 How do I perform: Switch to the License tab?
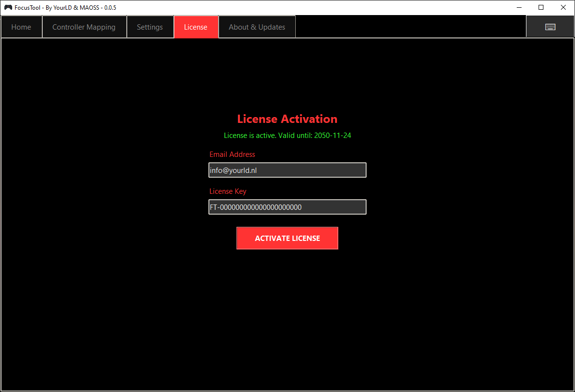pos(196,27)
